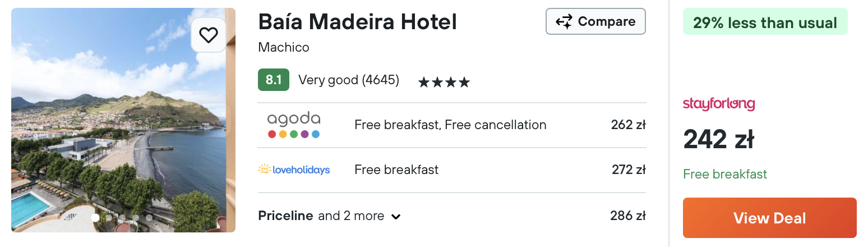Click the View Deal button

769,218
